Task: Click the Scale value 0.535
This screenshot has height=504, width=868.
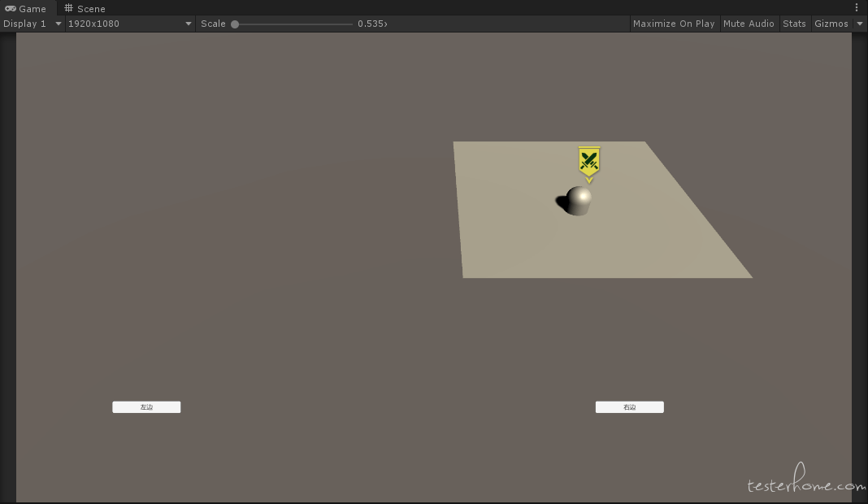Action: (x=371, y=24)
